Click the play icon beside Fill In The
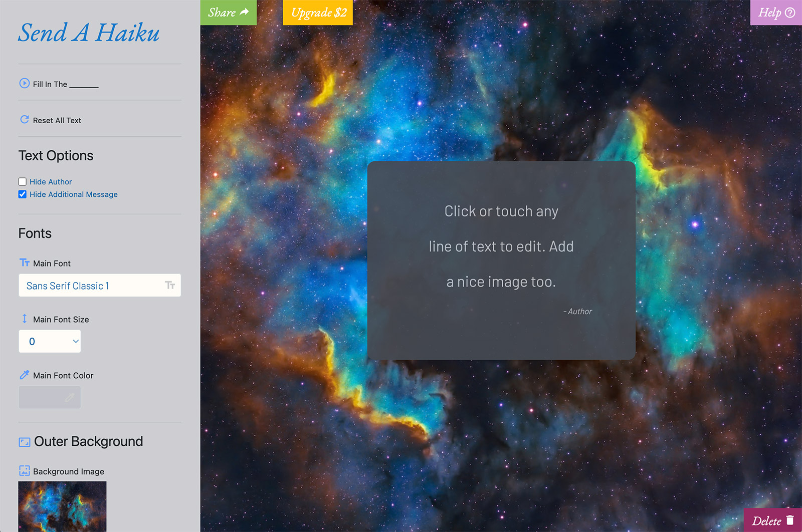Screen dimensions: 802x532 click(24, 83)
